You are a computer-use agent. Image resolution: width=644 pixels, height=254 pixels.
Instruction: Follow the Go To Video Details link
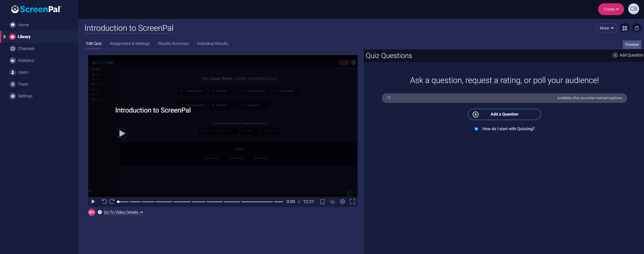click(123, 212)
